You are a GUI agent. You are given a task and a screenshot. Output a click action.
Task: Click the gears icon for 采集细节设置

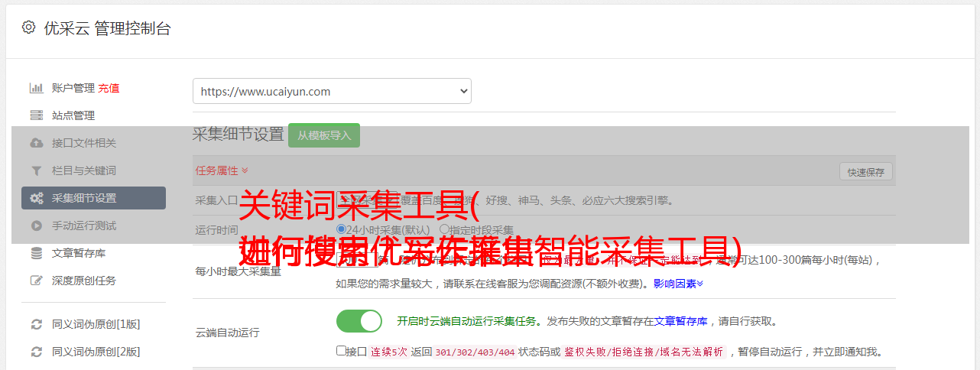(x=36, y=198)
